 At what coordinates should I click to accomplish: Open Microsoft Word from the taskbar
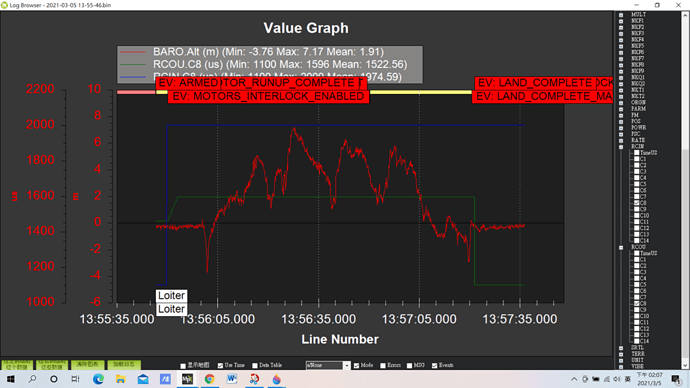coord(232,379)
